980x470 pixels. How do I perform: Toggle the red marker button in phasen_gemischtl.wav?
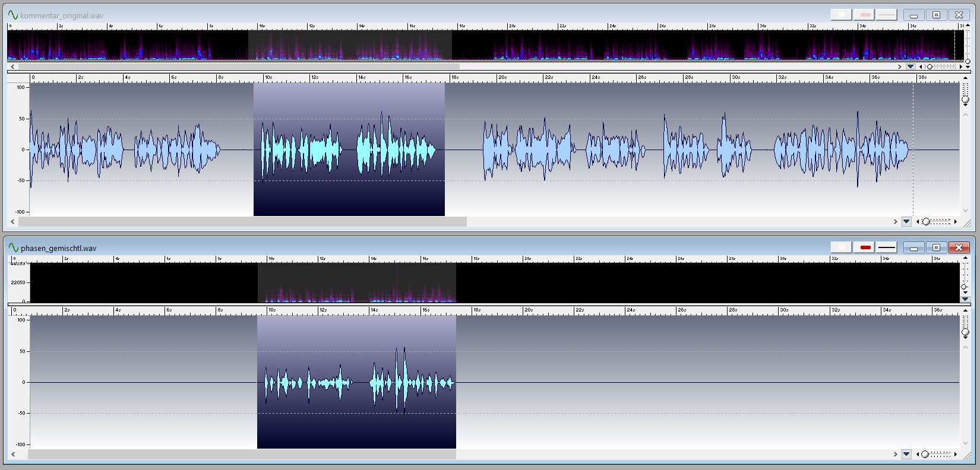865,247
